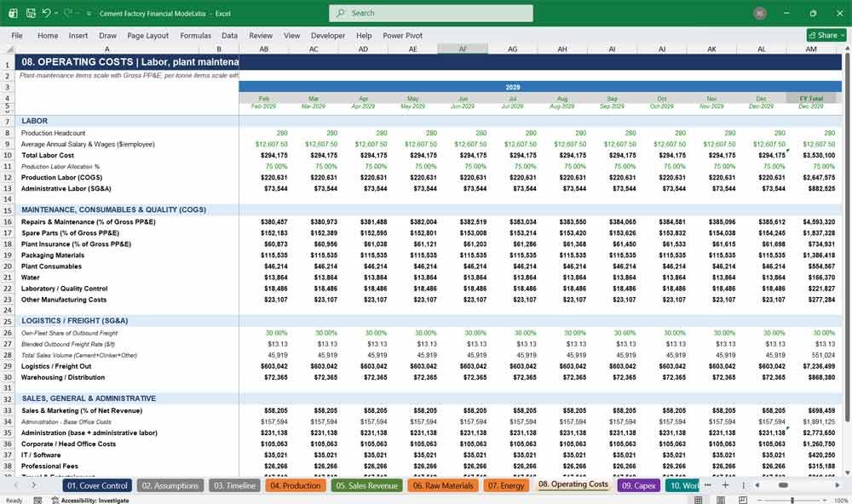
Task: Switch to 01. Cover Control sheet tab
Action: (x=97, y=485)
